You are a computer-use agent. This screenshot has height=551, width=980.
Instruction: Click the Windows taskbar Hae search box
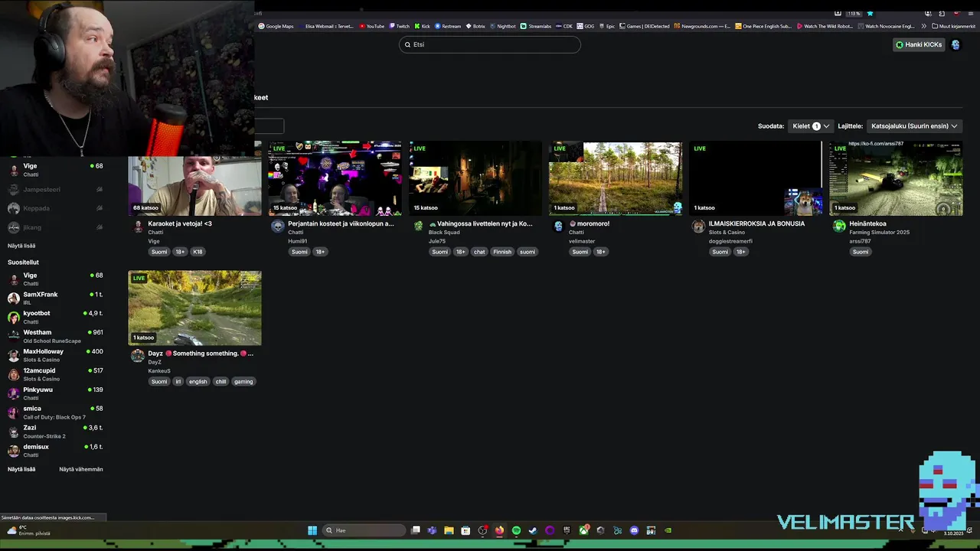(x=364, y=530)
